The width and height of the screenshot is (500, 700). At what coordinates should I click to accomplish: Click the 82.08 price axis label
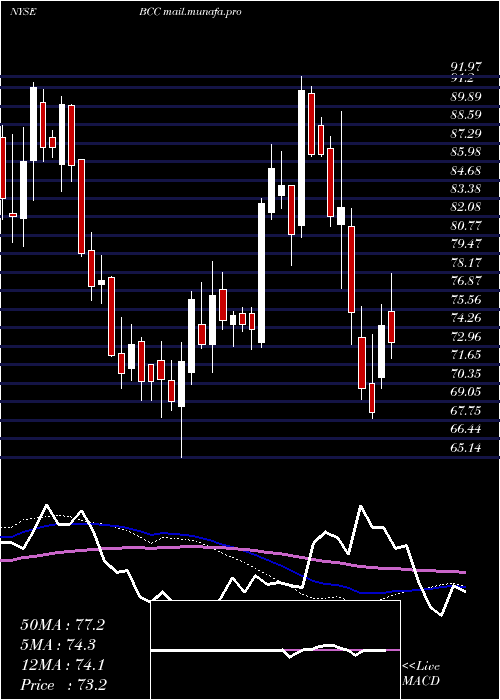tap(466, 207)
